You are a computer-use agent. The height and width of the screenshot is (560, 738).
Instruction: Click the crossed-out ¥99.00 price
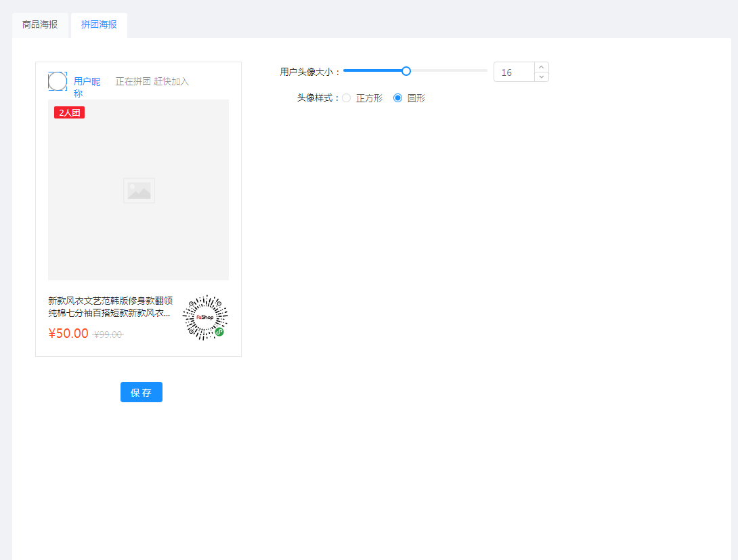click(107, 334)
